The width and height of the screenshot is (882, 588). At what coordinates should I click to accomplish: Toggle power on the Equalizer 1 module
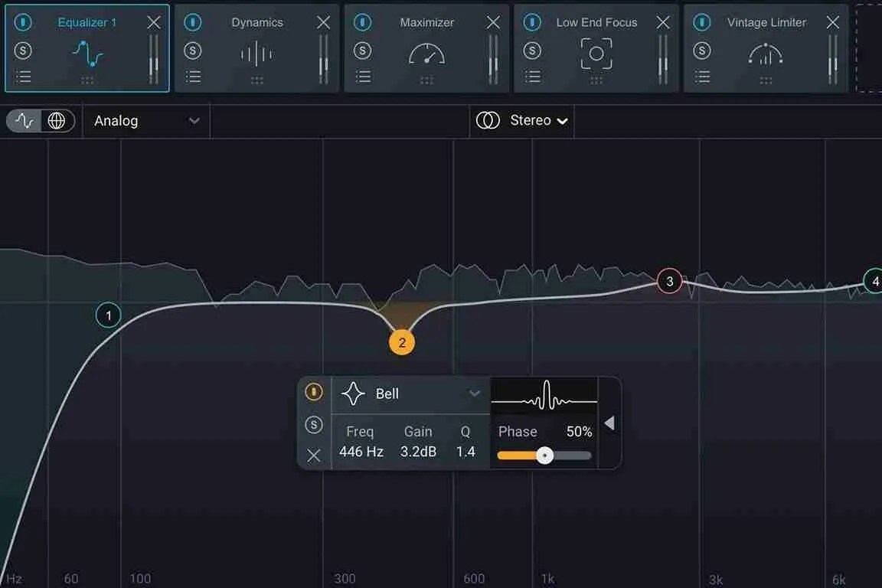click(23, 22)
